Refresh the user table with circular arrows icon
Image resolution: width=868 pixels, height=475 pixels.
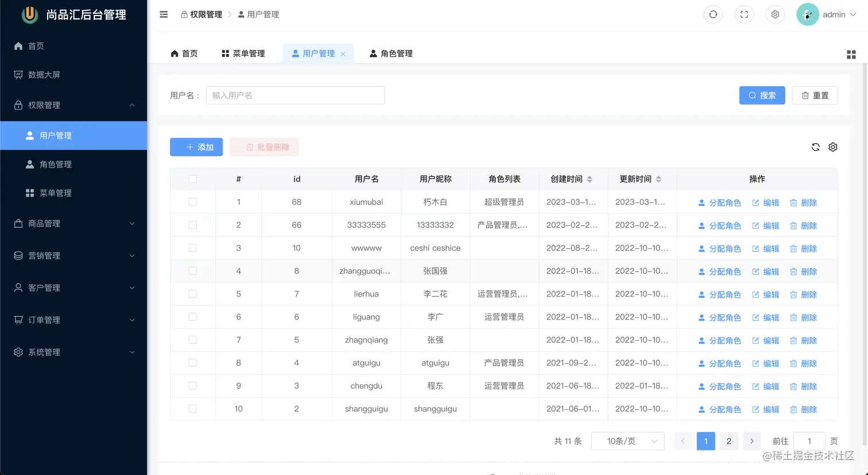click(815, 147)
